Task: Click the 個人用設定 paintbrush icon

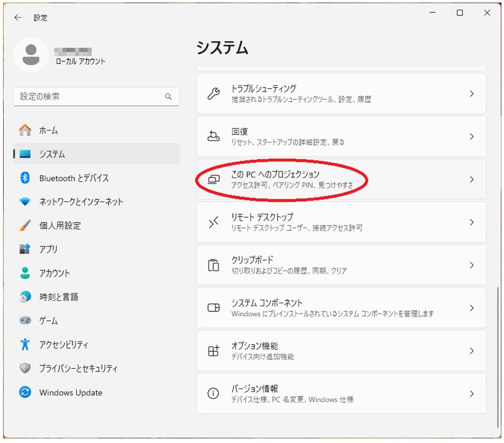Action: pos(25,225)
